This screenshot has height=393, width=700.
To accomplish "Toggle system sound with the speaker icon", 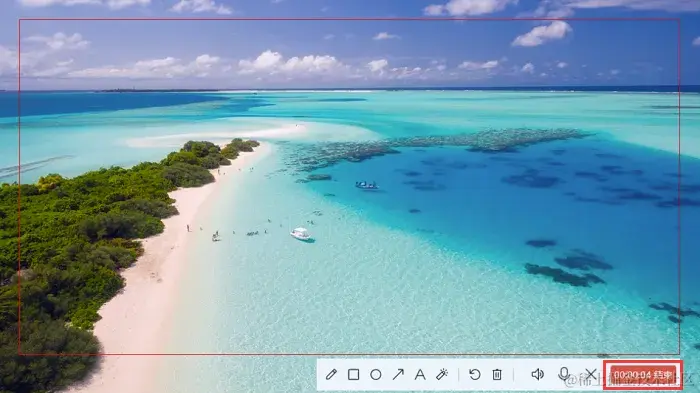I will tap(538, 374).
